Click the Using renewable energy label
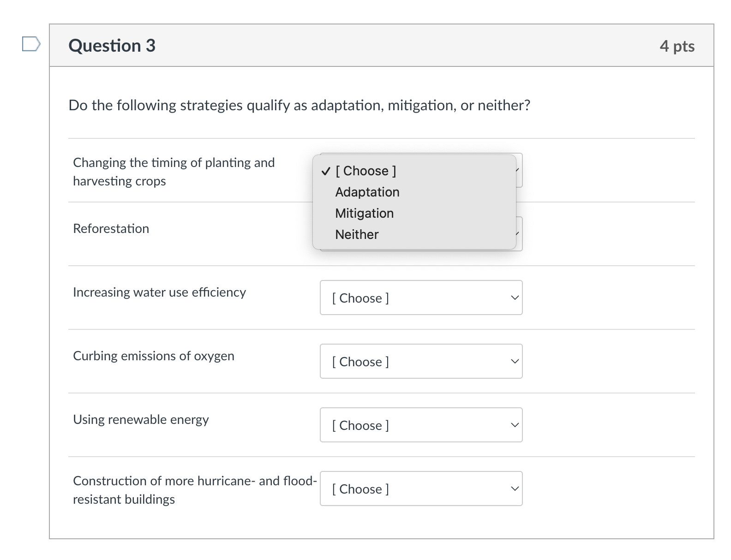 pyautogui.click(x=141, y=420)
